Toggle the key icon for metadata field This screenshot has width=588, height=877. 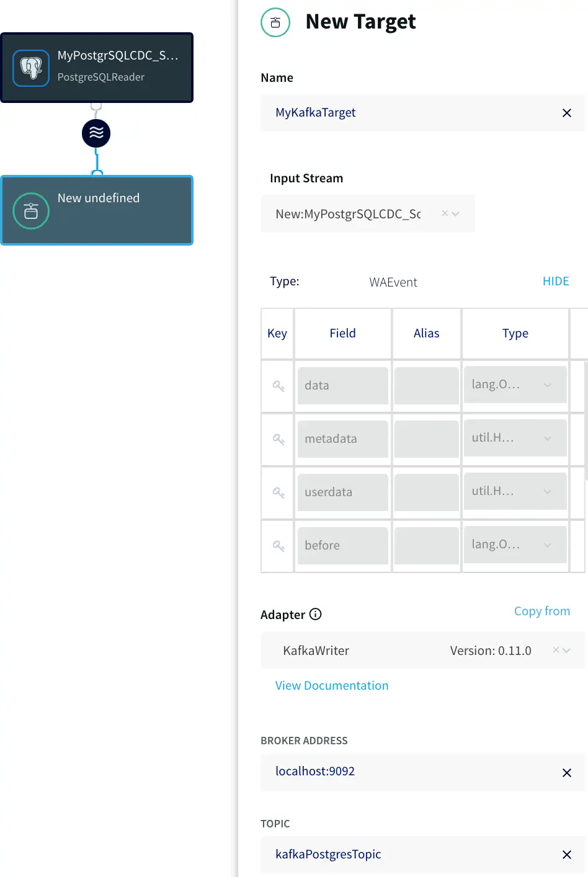[x=278, y=439]
